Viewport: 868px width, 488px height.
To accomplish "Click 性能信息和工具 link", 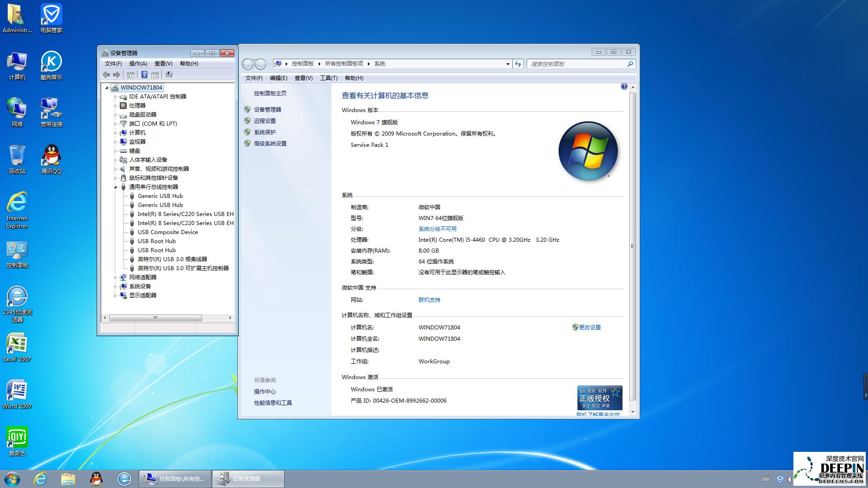I will coord(274,402).
